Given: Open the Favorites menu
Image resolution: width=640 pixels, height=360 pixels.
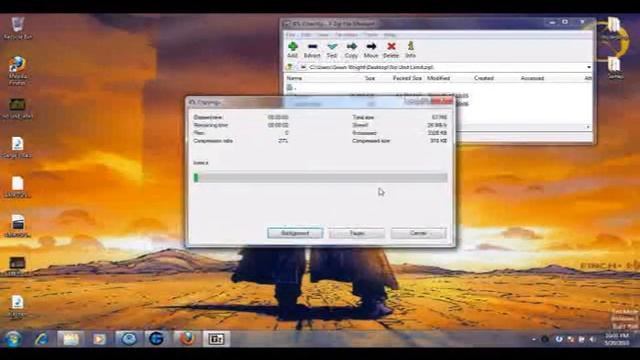Looking at the screenshot, I should (346, 35).
